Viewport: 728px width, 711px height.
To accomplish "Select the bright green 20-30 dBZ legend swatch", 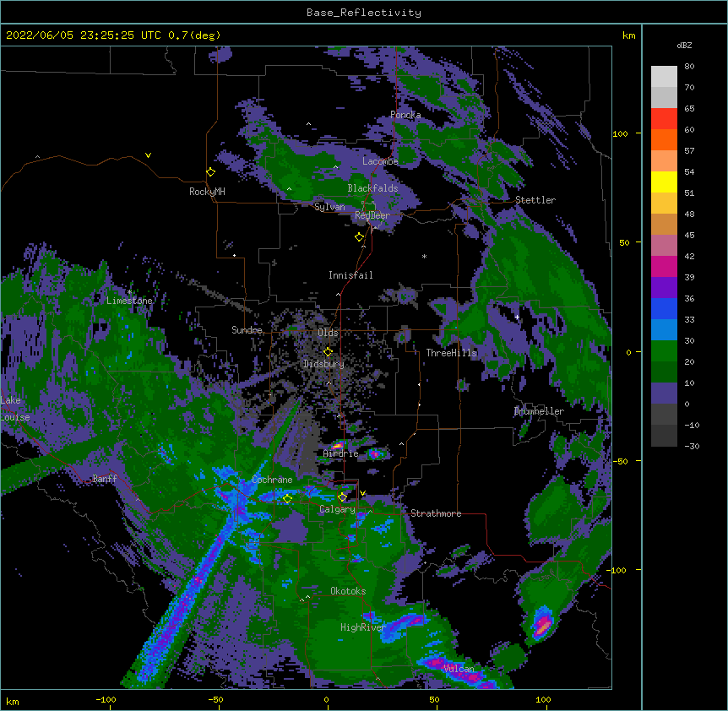I will tap(664, 351).
